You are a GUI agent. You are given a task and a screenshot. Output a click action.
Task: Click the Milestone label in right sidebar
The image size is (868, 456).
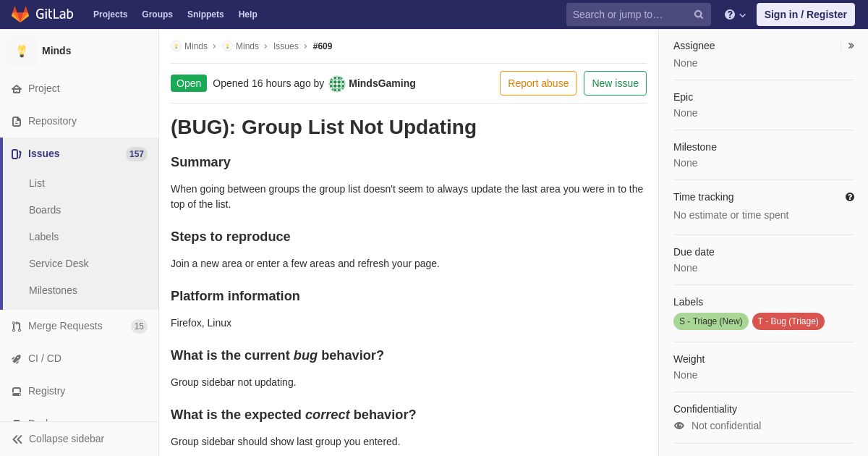click(695, 147)
